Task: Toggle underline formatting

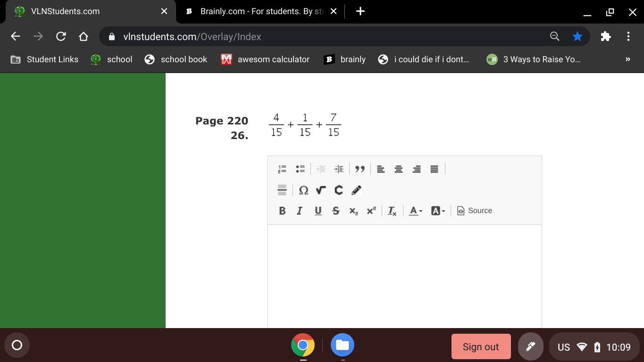Action: 318,211
